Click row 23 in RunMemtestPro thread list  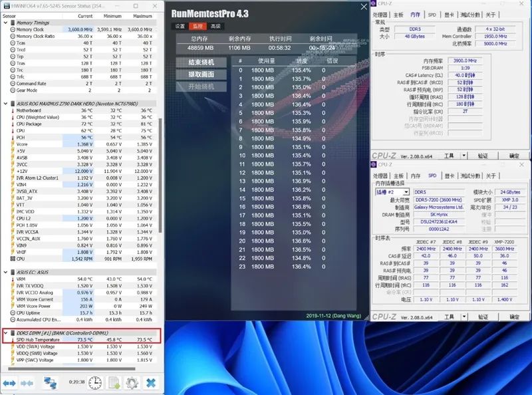281,267
